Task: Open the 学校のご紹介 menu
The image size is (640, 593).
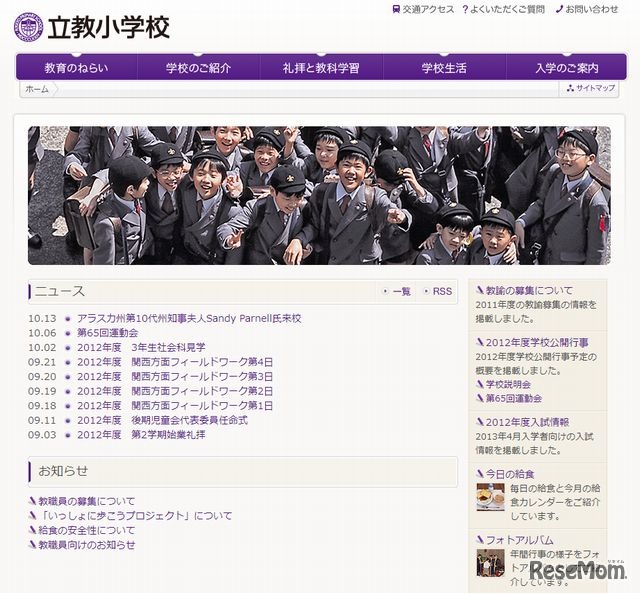Action: (198, 67)
